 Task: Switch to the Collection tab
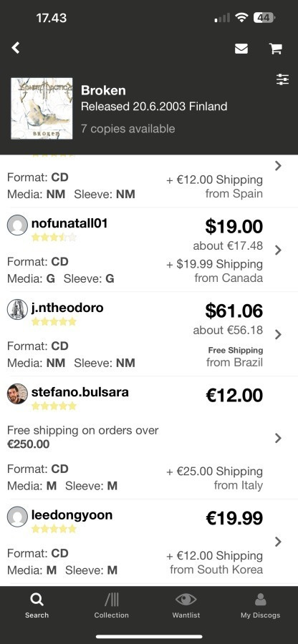pos(111,606)
